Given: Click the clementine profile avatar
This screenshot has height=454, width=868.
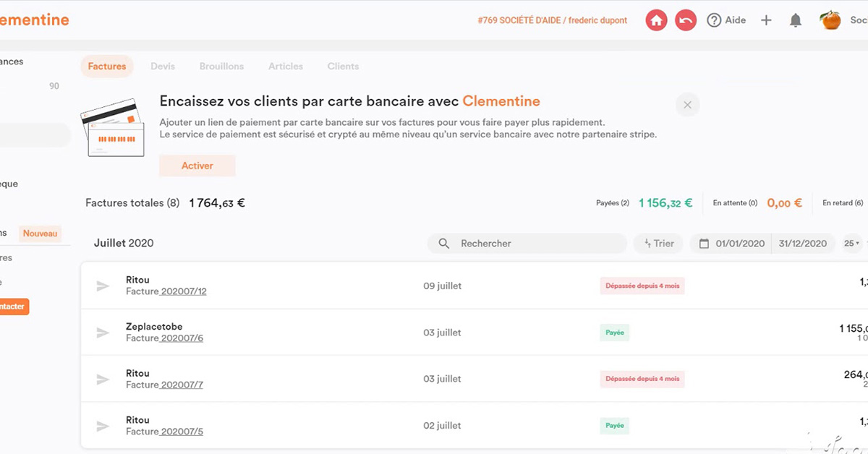Looking at the screenshot, I should tap(830, 20).
